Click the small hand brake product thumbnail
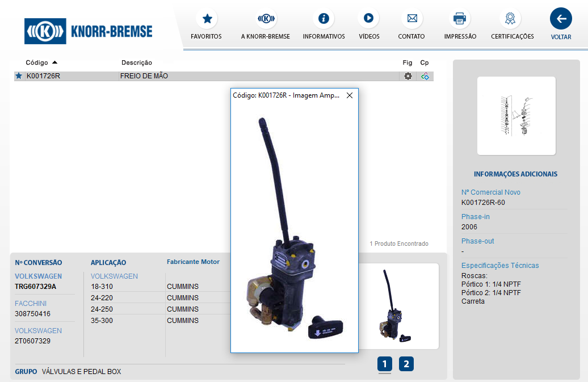This screenshot has width=588, height=382. click(397, 307)
